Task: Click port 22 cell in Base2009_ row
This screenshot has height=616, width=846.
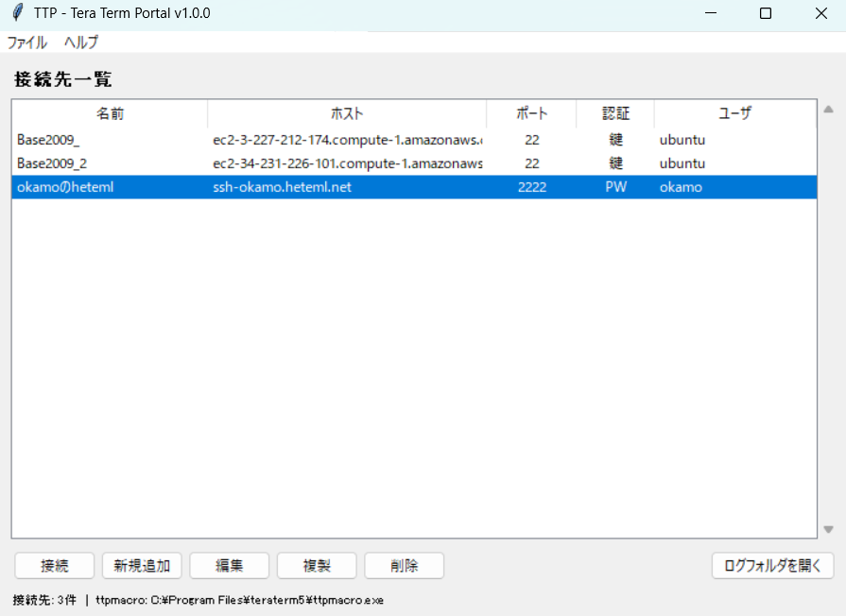Action: [x=532, y=140]
